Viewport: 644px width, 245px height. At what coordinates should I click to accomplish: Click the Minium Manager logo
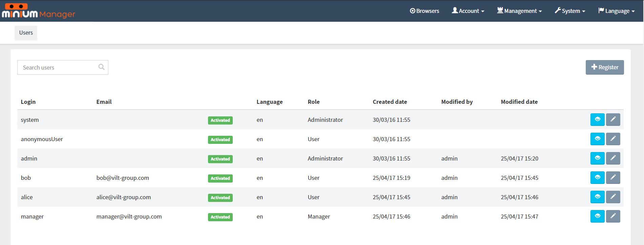pos(38,11)
